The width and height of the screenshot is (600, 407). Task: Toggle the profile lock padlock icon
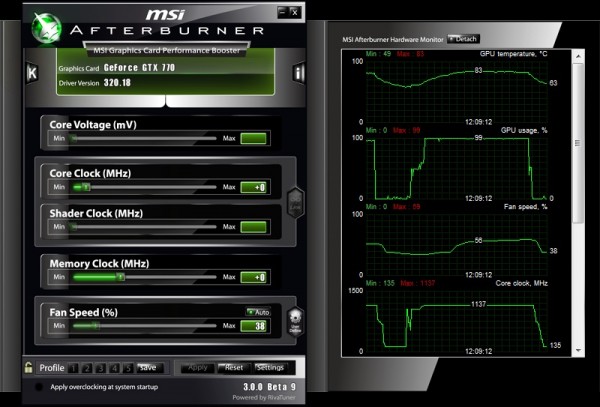(x=28, y=368)
